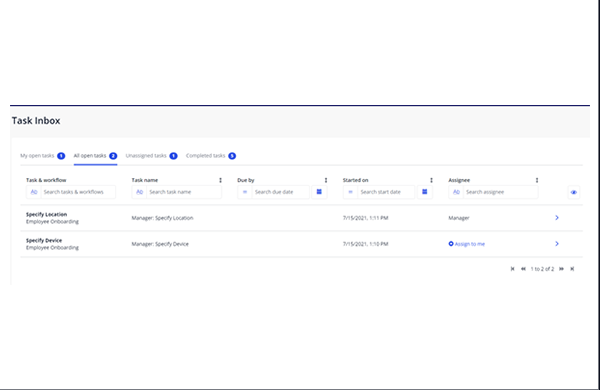This screenshot has height=390, width=600.
Task: Go to the next page
Action: point(561,269)
